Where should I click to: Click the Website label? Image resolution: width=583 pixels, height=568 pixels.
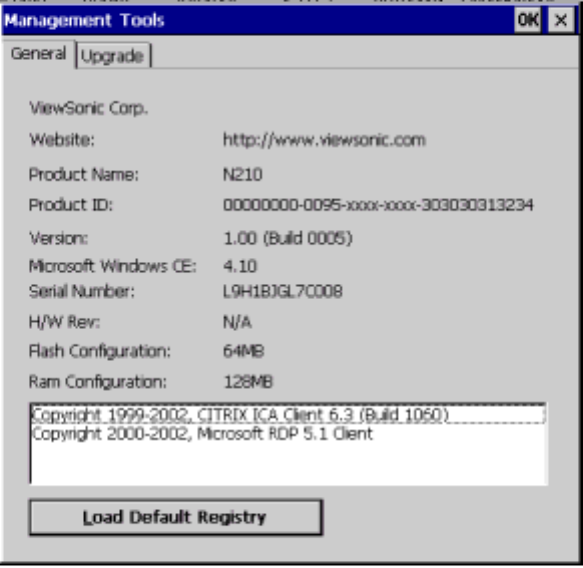point(62,140)
